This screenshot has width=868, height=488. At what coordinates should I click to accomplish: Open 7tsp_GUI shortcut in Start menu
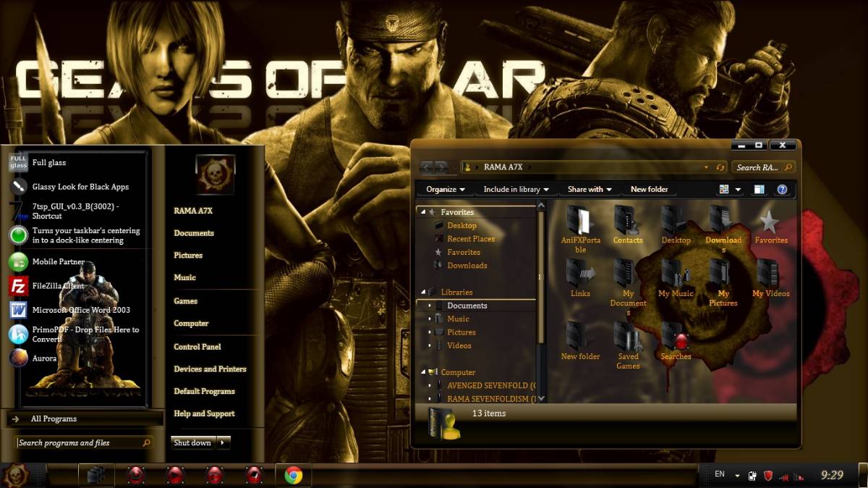pos(65,211)
